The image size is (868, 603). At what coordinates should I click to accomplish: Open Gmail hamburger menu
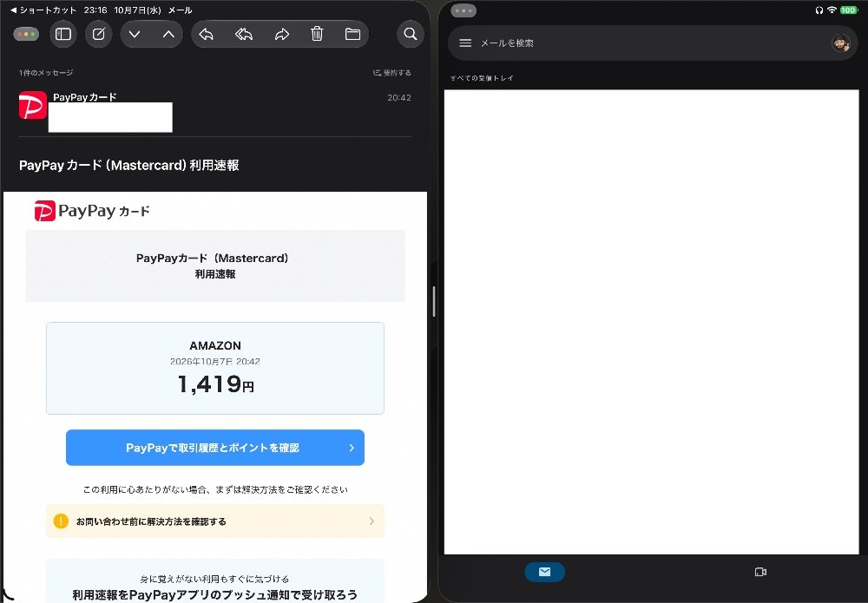point(465,43)
